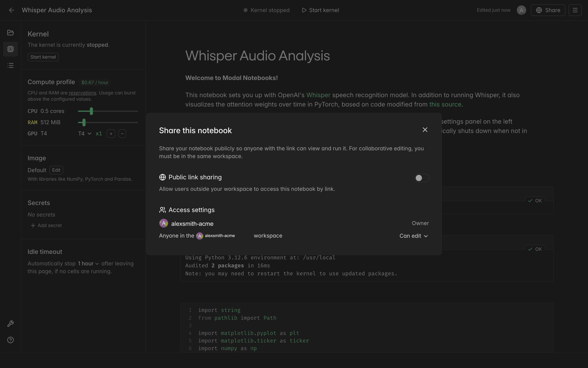This screenshot has width=588, height=368.
Task: Open the T4 GPU type dropdown
Action: [85, 134]
